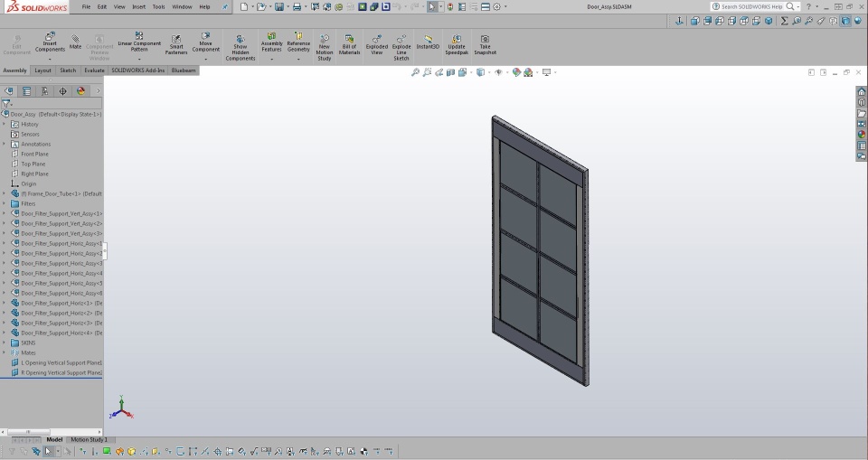Open the Insert Components dropdown arrow
Screen dimensions: 868x460
pyautogui.click(x=50, y=60)
